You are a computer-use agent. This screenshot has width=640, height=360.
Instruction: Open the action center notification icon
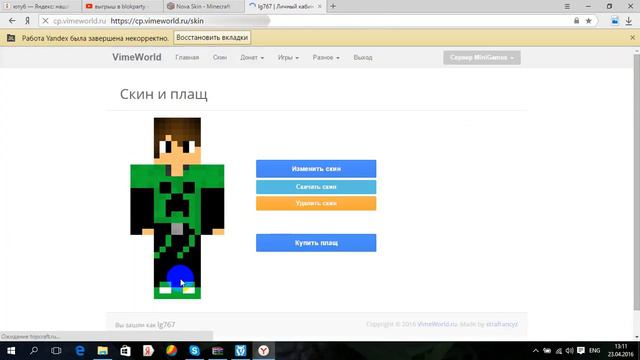[581, 351]
